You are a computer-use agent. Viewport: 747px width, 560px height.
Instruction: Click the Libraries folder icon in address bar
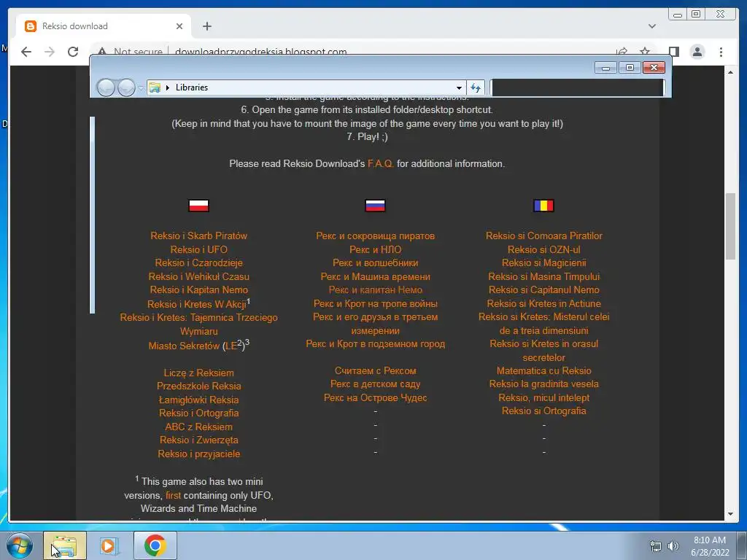[x=155, y=87]
